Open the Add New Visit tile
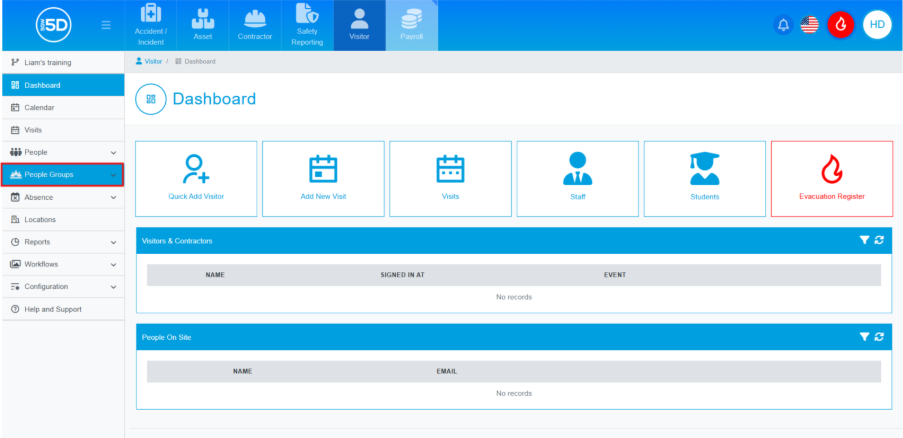This screenshot has width=903, height=438. [323, 178]
